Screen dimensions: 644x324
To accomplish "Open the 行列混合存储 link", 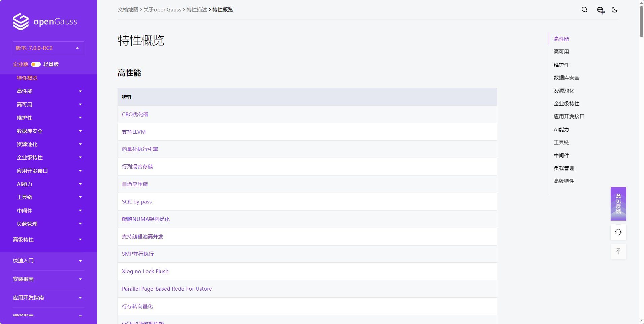I will point(137,167).
